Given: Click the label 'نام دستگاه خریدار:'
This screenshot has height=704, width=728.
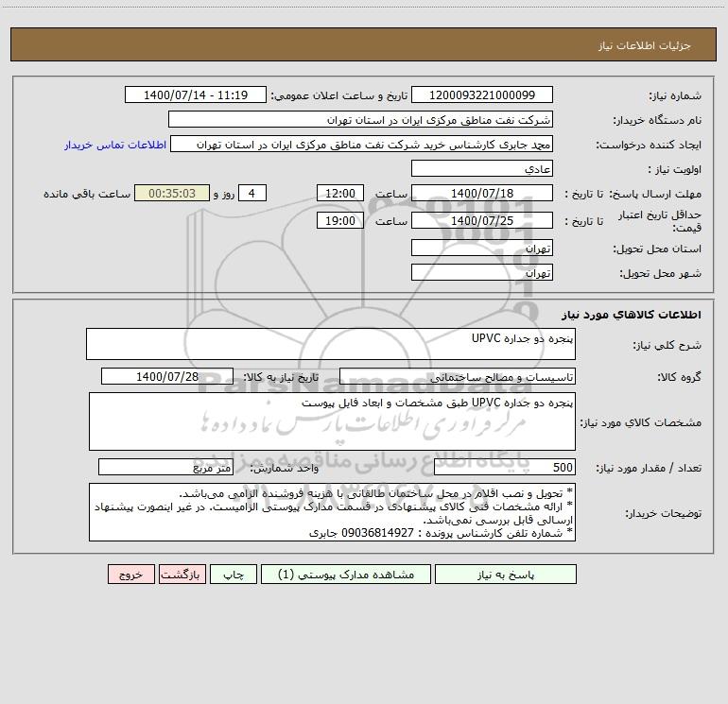Looking at the screenshot, I should (657, 120).
